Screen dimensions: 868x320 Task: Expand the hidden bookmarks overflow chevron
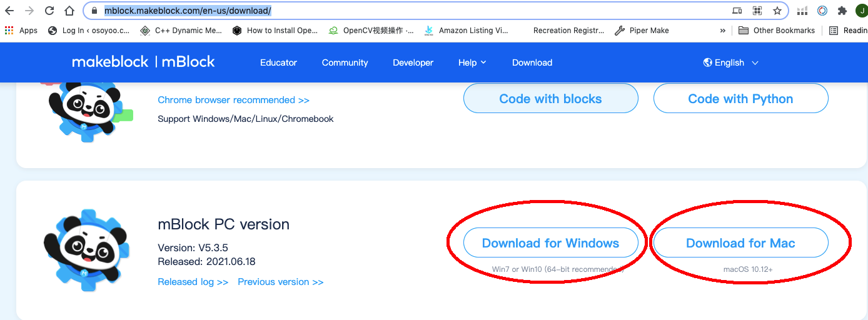[x=723, y=30]
